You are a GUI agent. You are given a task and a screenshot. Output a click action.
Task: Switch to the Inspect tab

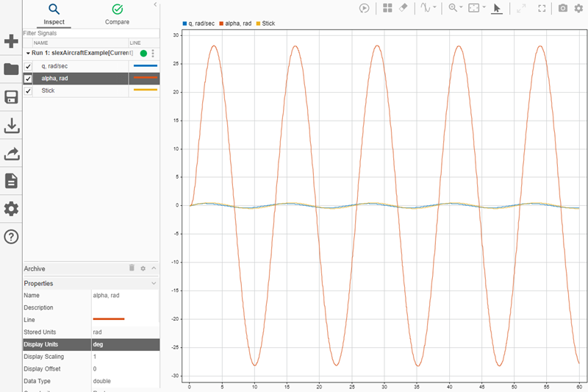click(x=54, y=14)
